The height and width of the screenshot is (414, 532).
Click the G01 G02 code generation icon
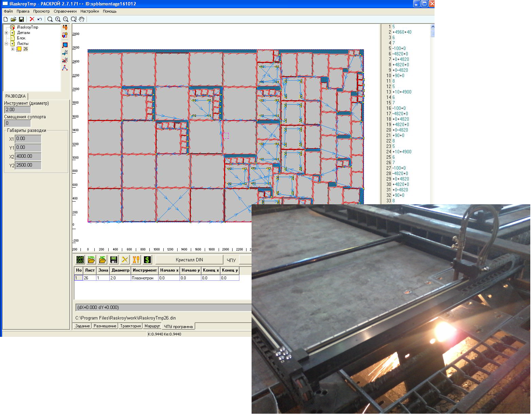80,260
